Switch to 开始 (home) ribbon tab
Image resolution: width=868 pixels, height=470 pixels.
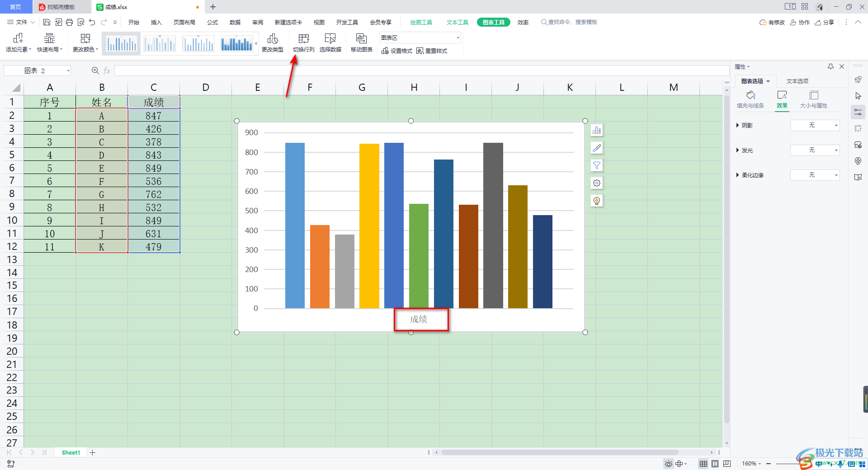click(x=134, y=22)
